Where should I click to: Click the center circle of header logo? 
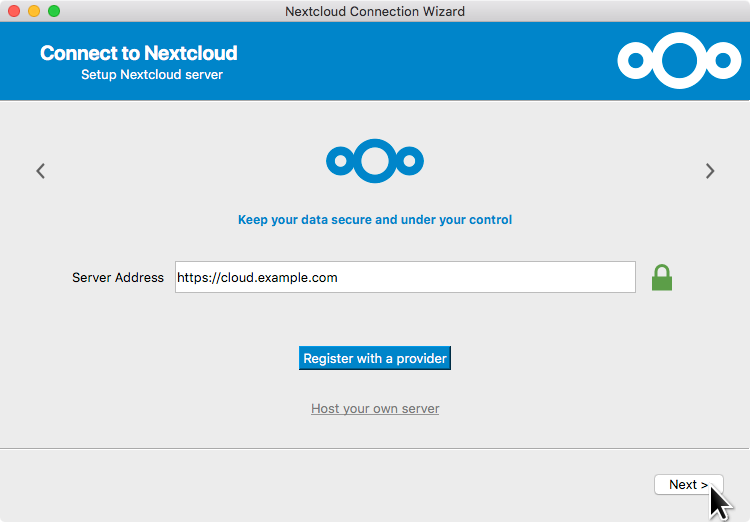click(679, 61)
